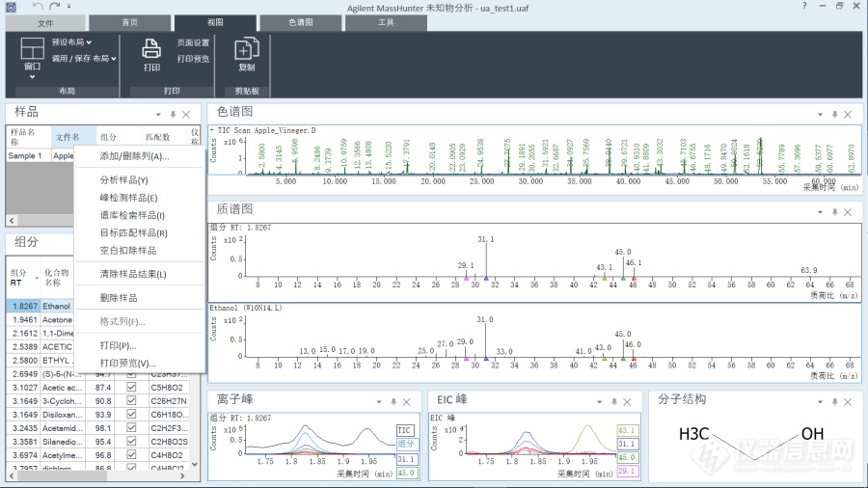Choose 目标匹配样品(R) menu item
The width and height of the screenshot is (868, 488).
[x=140, y=233]
